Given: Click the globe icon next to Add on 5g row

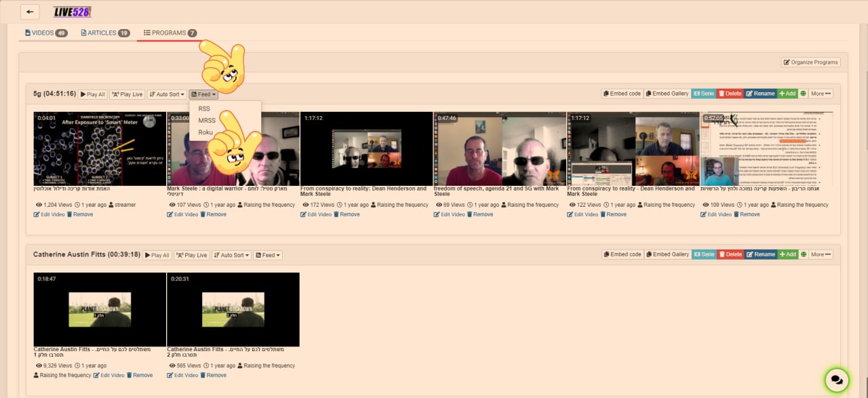Looking at the screenshot, I should (803, 94).
